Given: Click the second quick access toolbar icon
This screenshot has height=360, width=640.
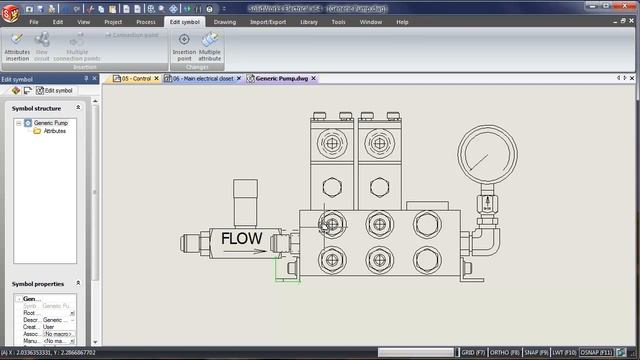Looking at the screenshot, I should click(40, 9).
